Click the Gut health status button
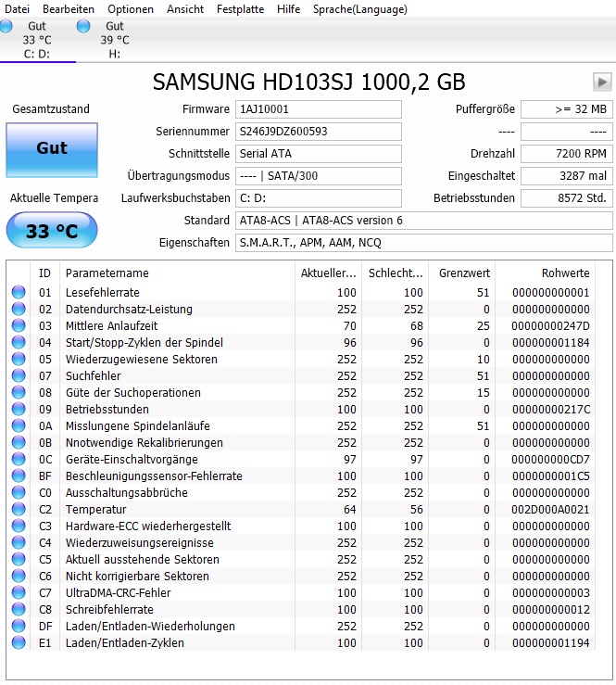The width and height of the screenshot is (616, 685). click(52, 150)
